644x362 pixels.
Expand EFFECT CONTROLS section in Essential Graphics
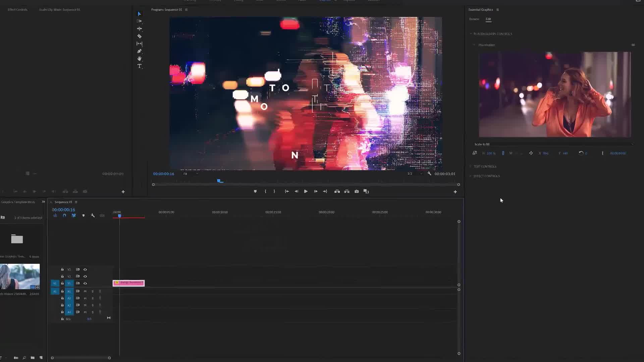(x=471, y=176)
